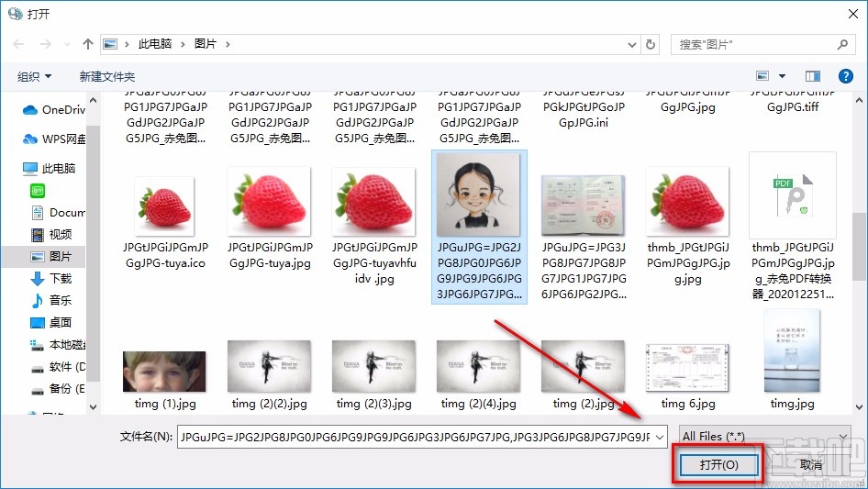Screen dimensions: 868x489
Task: Select timg (2).jpg file
Action: pyautogui.click(x=584, y=375)
